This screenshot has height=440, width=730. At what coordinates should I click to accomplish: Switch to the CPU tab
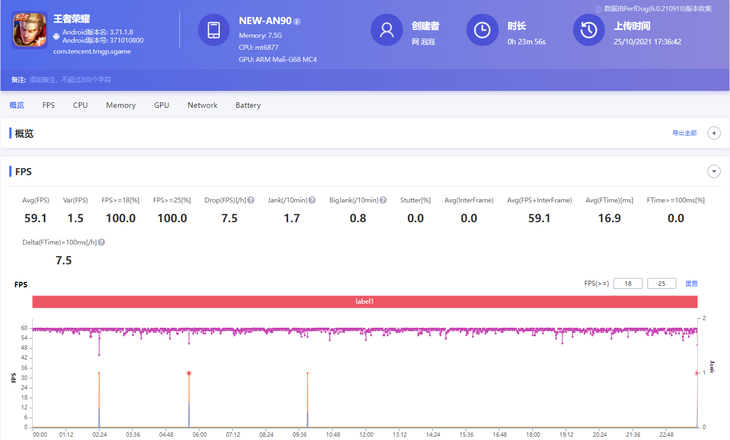(x=80, y=105)
